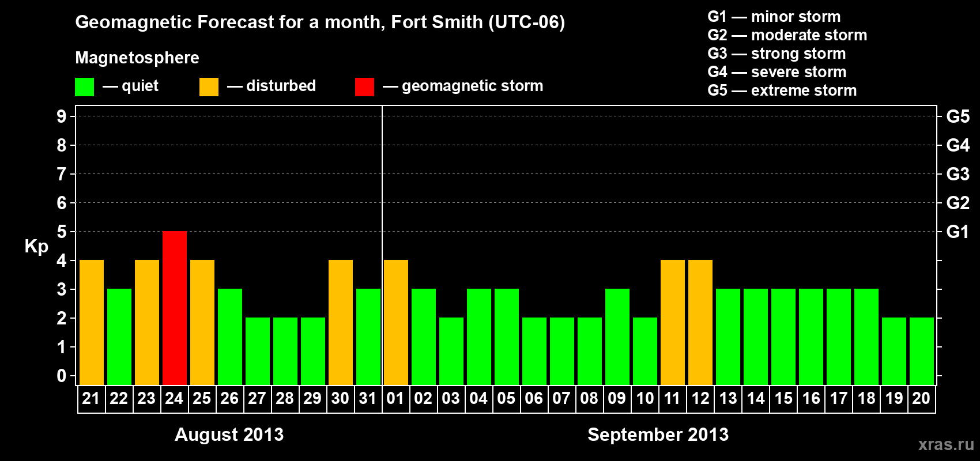The height and width of the screenshot is (461, 980).
Task: Click the date label 24 on the axis
Action: tap(174, 398)
